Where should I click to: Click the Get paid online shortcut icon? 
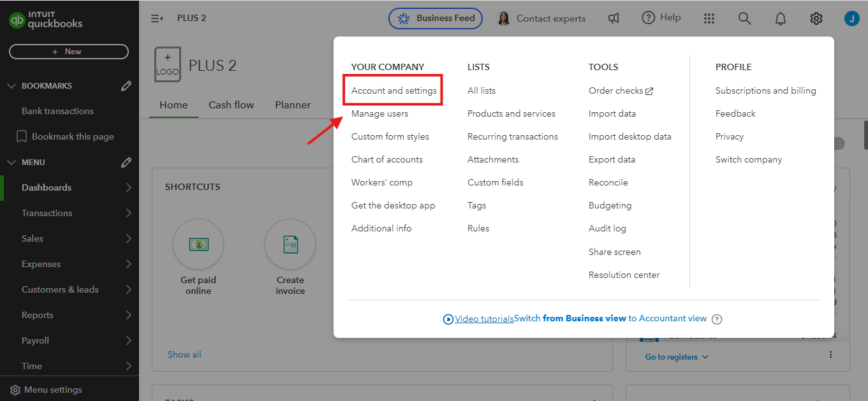[198, 244]
